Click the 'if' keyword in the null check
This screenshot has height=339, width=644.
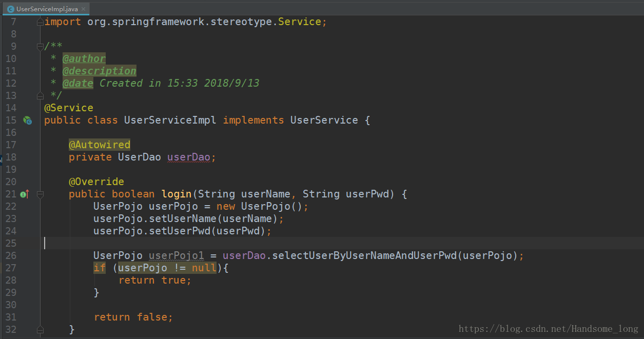click(100, 268)
